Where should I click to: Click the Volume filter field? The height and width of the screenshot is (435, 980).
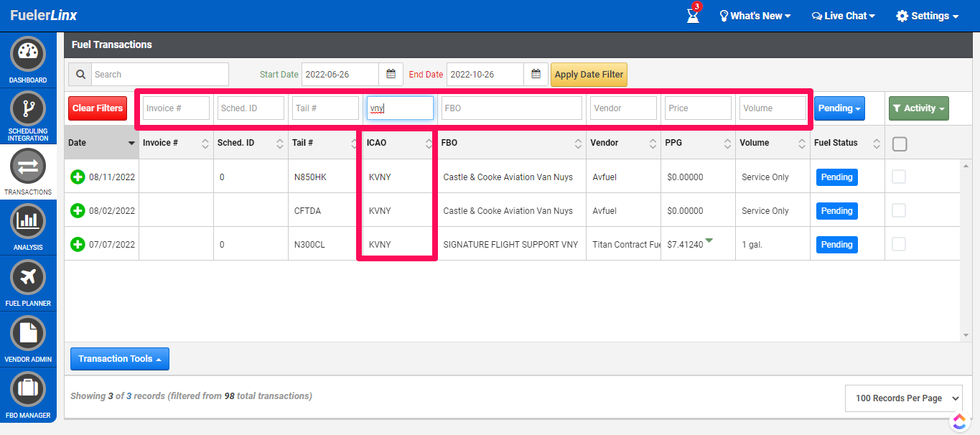tap(773, 108)
